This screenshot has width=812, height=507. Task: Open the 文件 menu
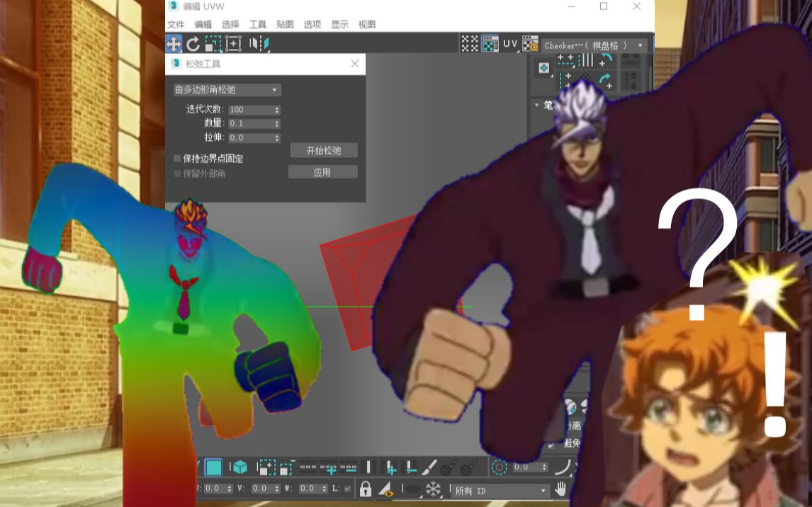coord(176,24)
